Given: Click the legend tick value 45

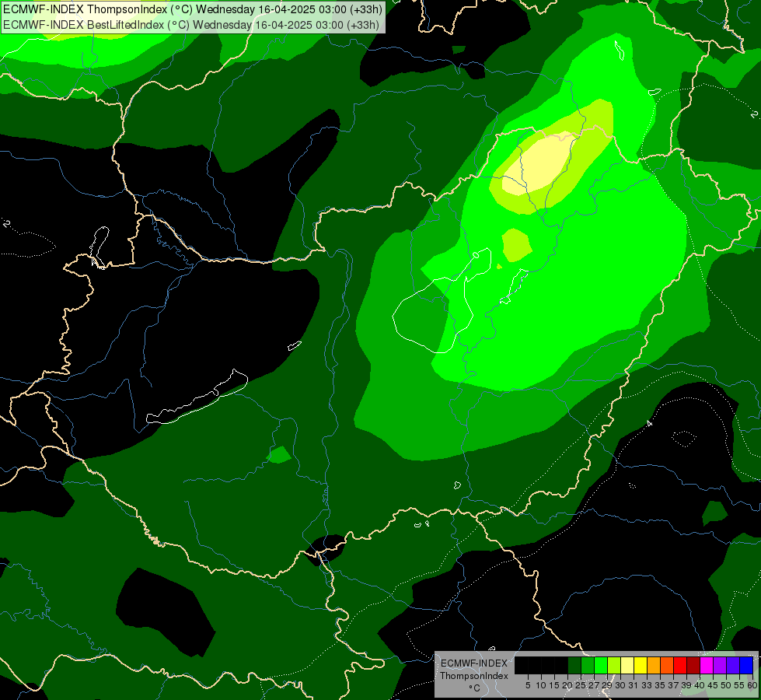Looking at the screenshot, I should [714, 685].
